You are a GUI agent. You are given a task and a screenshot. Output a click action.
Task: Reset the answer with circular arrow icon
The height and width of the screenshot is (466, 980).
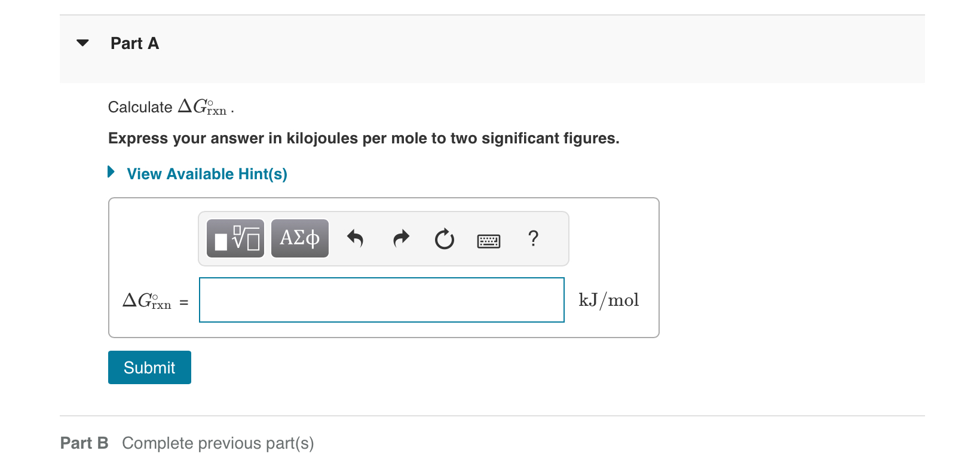444,239
